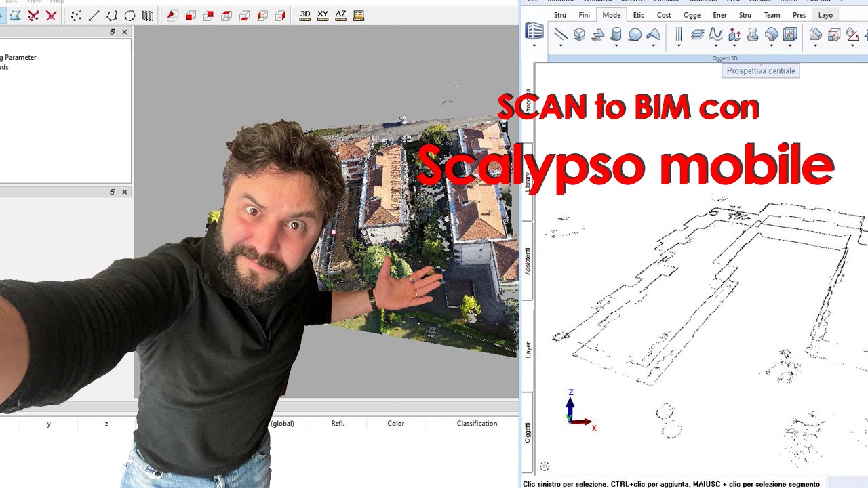Click the parallel planes section icon

pos(147,16)
